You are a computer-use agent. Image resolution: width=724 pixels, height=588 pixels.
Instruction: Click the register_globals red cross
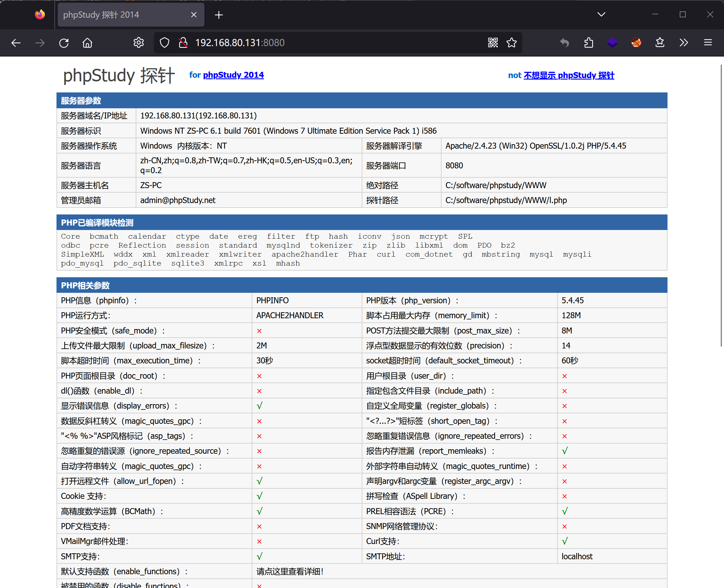[x=565, y=406]
